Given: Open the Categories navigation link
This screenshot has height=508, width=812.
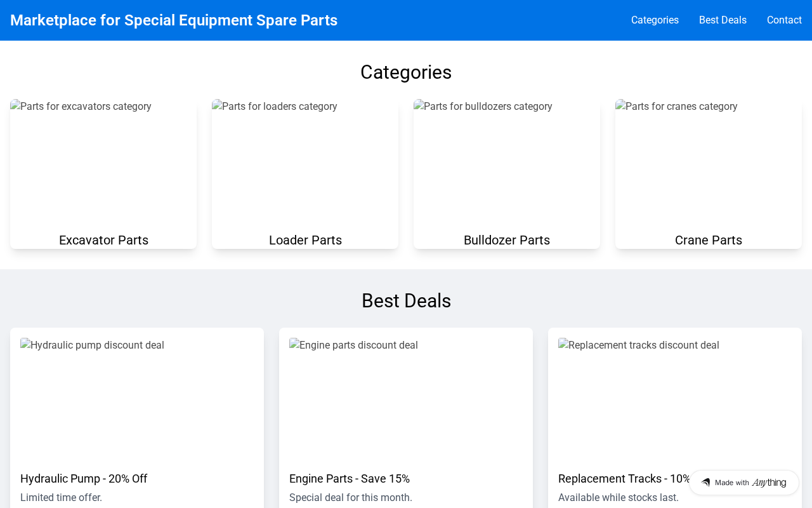Looking at the screenshot, I should 655,20.
